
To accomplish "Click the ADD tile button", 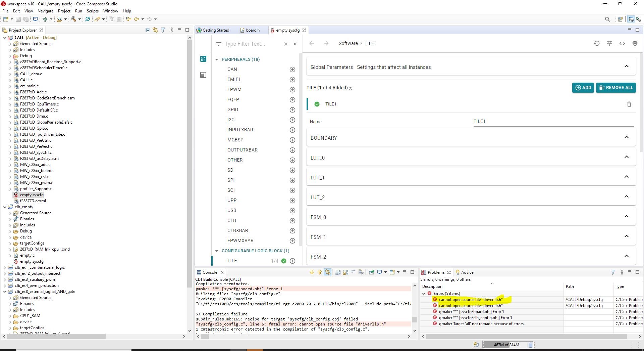I will pyautogui.click(x=583, y=88).
